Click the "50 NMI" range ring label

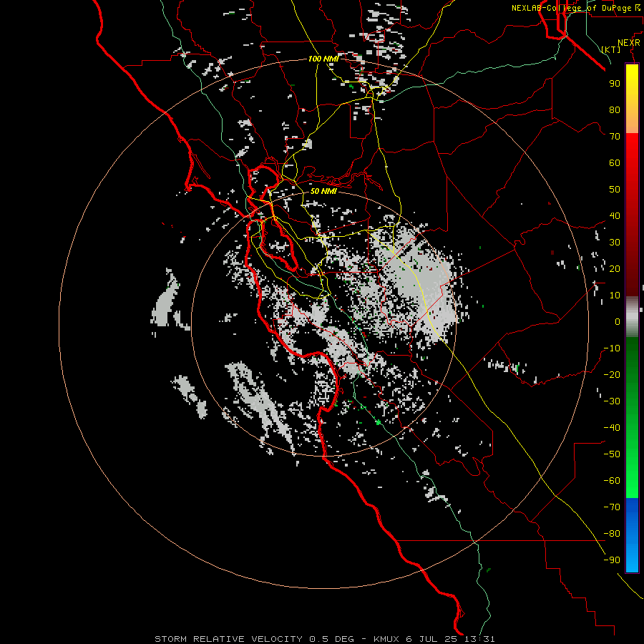point(323,191)
